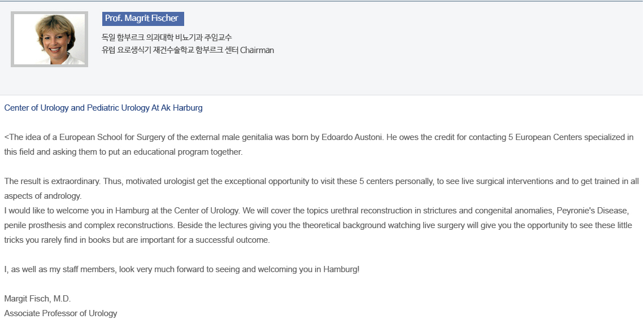Viewport: 644px width, 319px height.
Task: Click the portrait photo of Prof. Fischer
Action: [49, 39]
